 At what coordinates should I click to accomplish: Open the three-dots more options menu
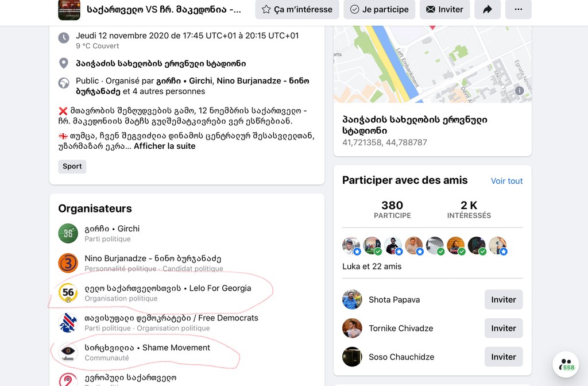519,9
